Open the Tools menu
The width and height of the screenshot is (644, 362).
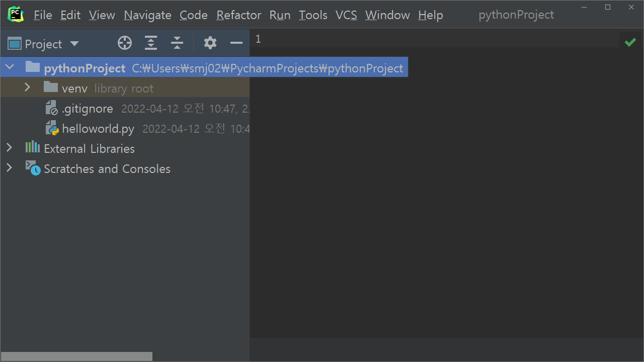(x=313, y=16)
